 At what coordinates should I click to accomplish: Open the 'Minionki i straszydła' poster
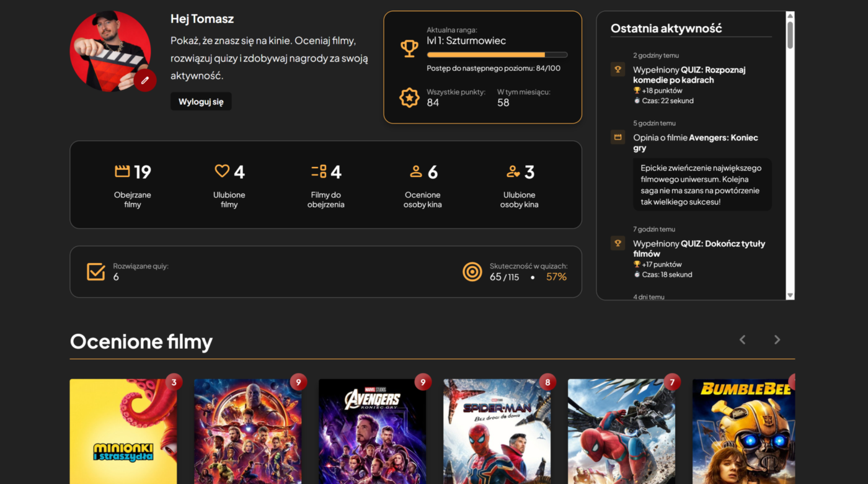123,432
